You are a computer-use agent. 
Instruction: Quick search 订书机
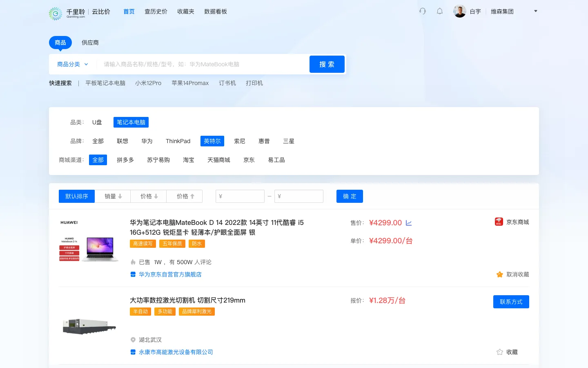[227, 83]
